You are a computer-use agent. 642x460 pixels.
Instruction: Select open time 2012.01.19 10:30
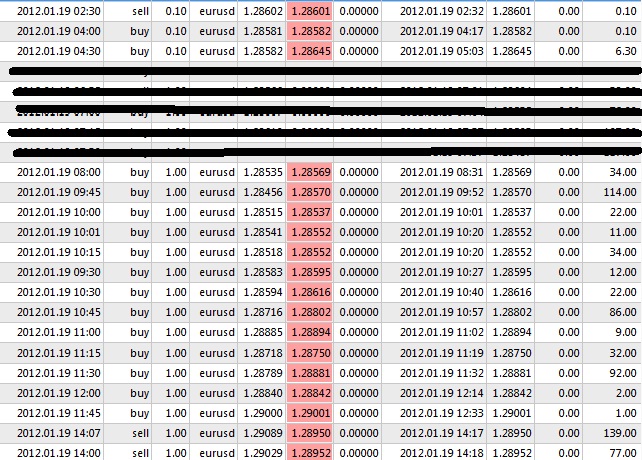point(59,292)
